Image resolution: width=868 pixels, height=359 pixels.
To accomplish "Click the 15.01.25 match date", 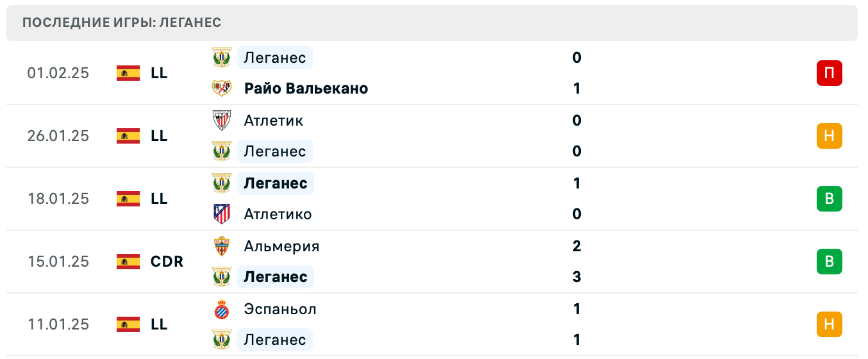I will [x=58, y=262].
